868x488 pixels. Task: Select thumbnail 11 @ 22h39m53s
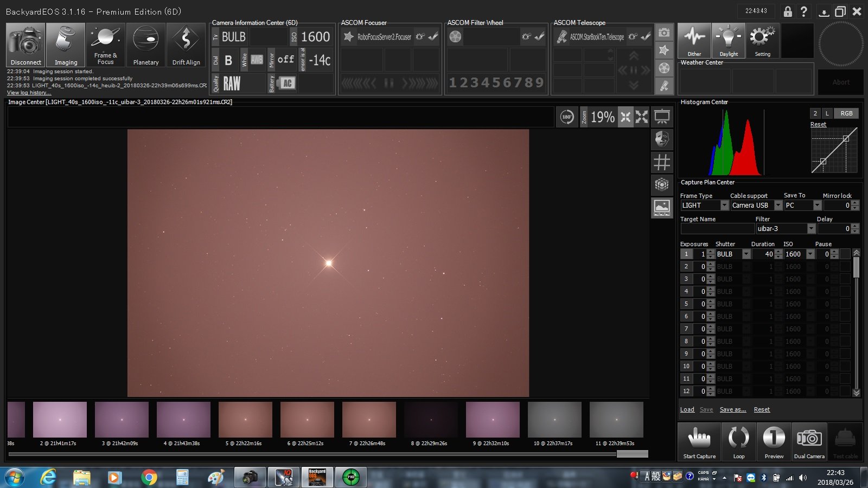pos(616,420)
